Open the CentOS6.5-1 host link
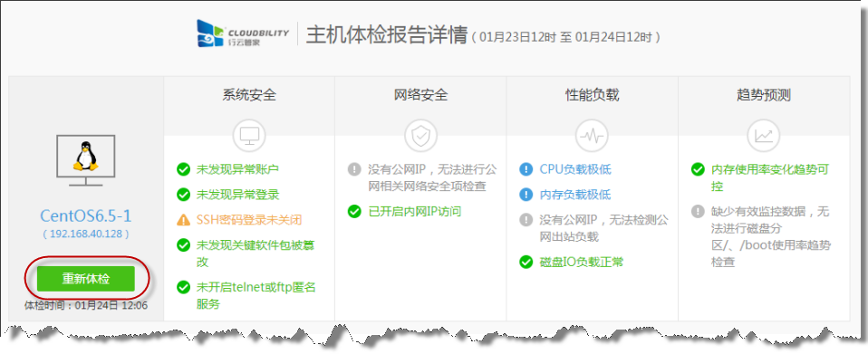This screenshot has width=868, height=354. pos(86,215)
